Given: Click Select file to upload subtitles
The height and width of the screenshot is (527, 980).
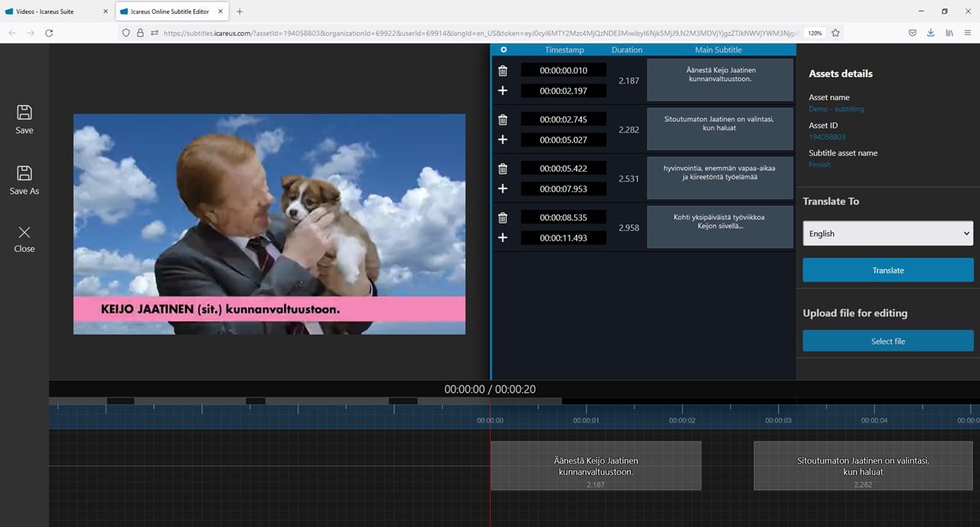Looking at the screenshot, I should 887,341.
